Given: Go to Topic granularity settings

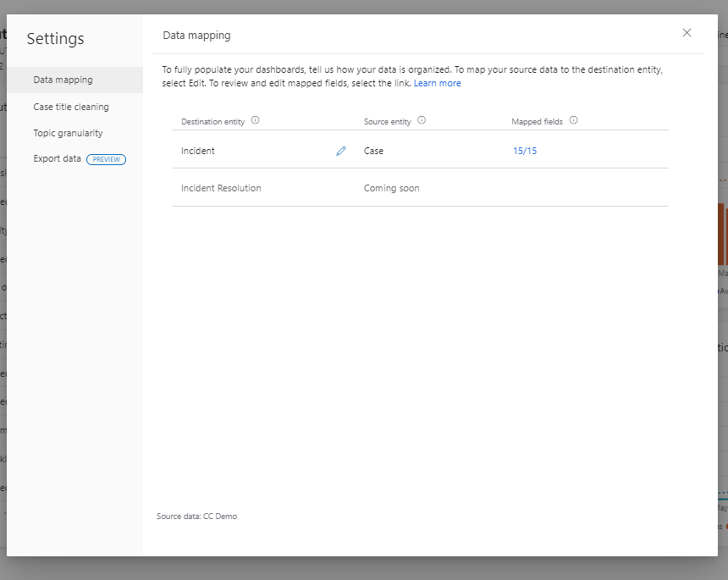Looking at the screenshot, I should pyautogui.click(x=68, y=133).
